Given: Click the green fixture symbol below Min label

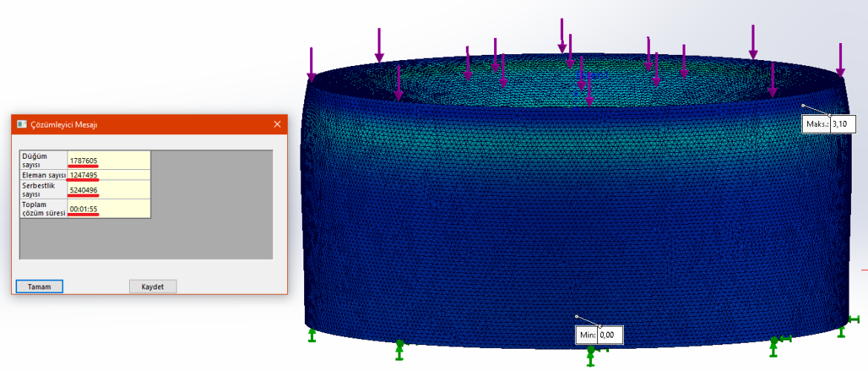Looking at the screenshot, I should (591, 356).
